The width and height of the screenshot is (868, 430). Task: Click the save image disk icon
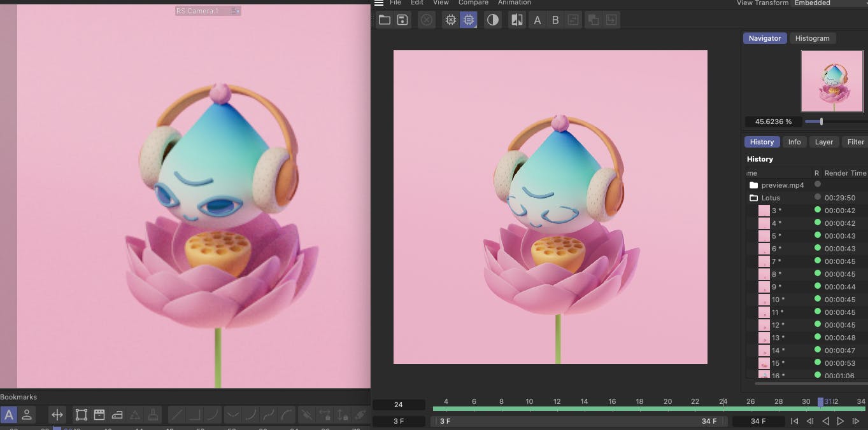(x=402, y=20)
